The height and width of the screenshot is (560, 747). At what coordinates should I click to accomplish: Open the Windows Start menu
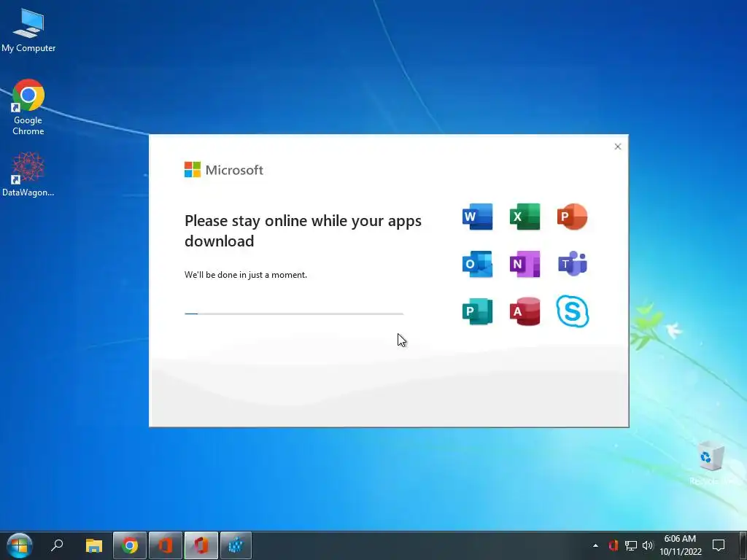(x=20, y=545)
